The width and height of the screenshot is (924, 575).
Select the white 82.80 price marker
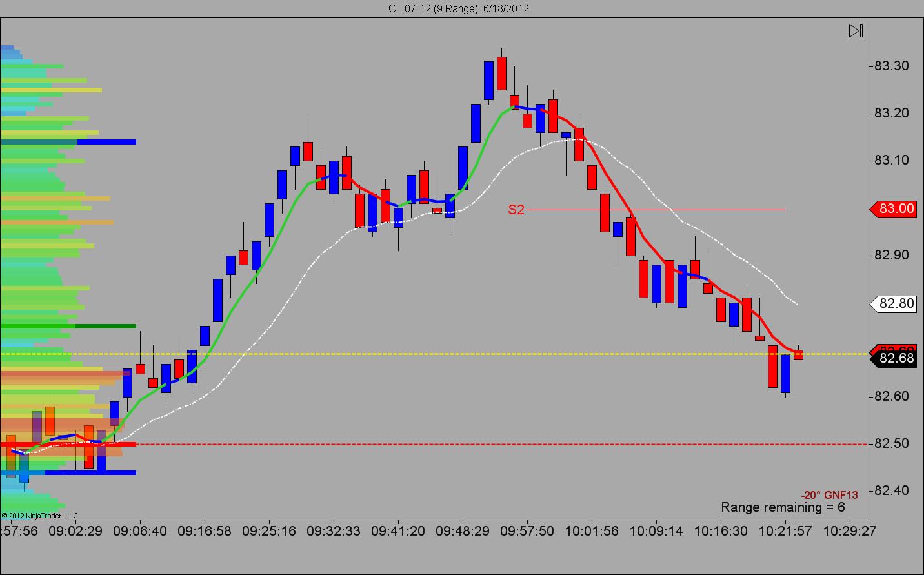coord(894,303)
